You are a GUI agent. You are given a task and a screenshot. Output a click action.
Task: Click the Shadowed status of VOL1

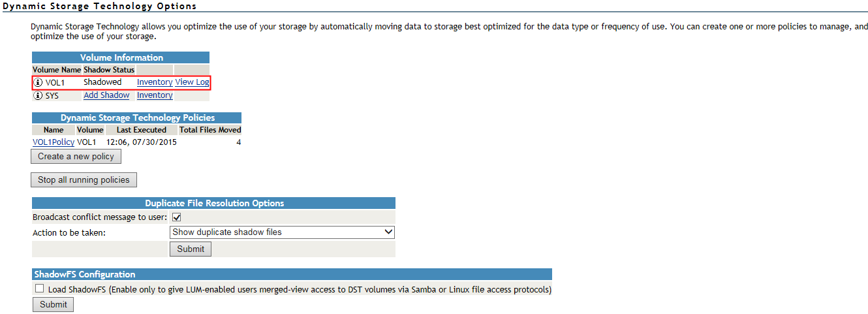102,82
